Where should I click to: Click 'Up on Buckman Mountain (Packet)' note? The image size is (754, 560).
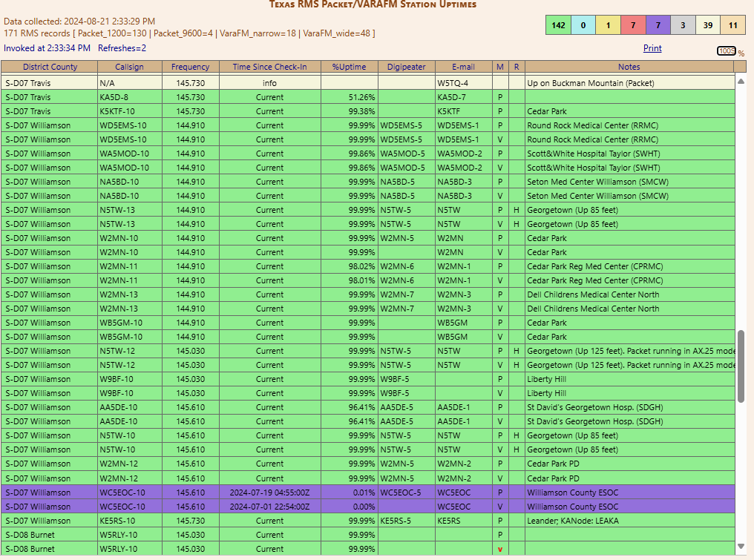click(x=591, y=83)
